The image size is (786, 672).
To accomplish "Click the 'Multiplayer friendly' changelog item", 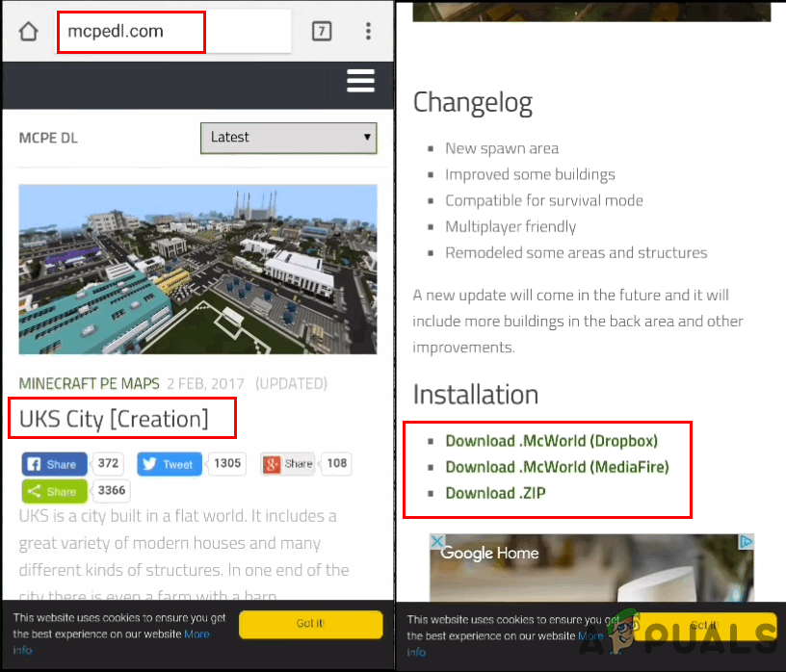I will point(511,227).
